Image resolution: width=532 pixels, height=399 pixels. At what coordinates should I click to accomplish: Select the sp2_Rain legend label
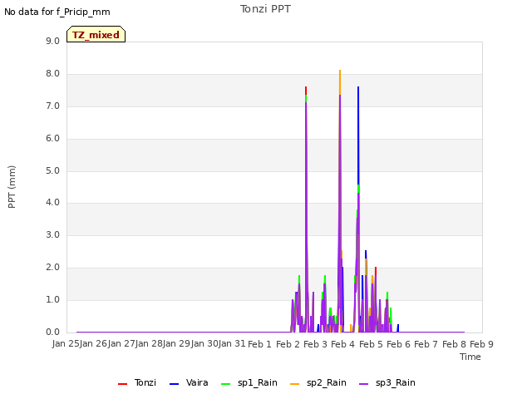click(x=327, y=382)
